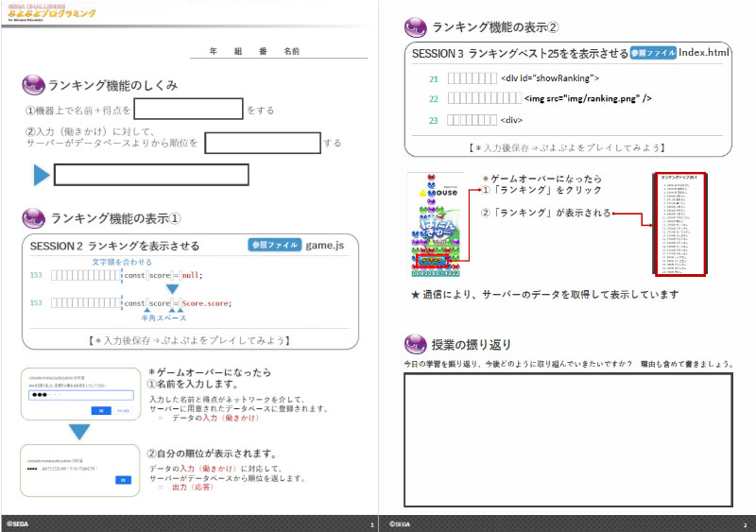The image size is (756, 532).
Task: Click the blue right-pointing triangle beside the wide blank box
Action: pyautogui.click(x=42, y=175)
